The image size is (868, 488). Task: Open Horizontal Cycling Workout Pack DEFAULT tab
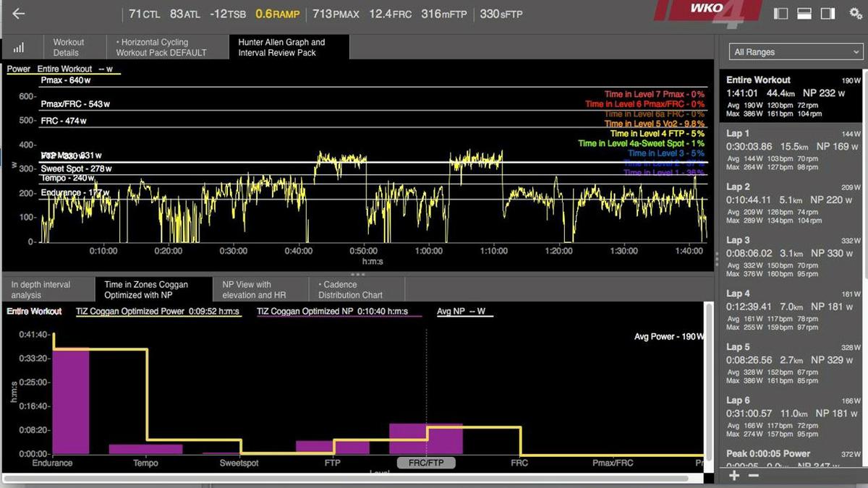161,48
